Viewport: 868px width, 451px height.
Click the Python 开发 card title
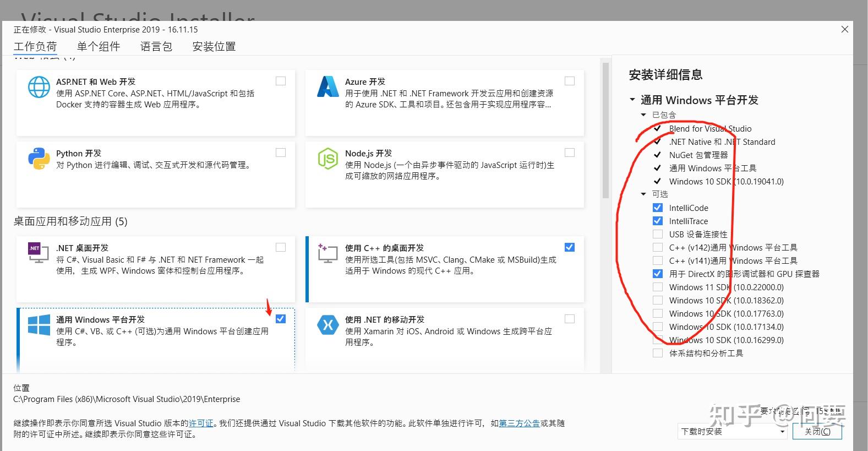pos(79,153)
